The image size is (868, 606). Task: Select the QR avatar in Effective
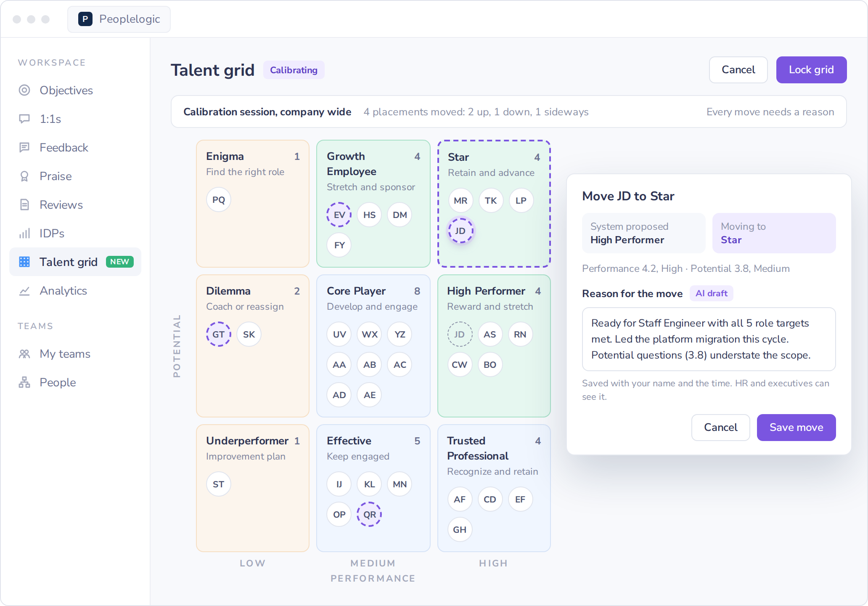369,514
